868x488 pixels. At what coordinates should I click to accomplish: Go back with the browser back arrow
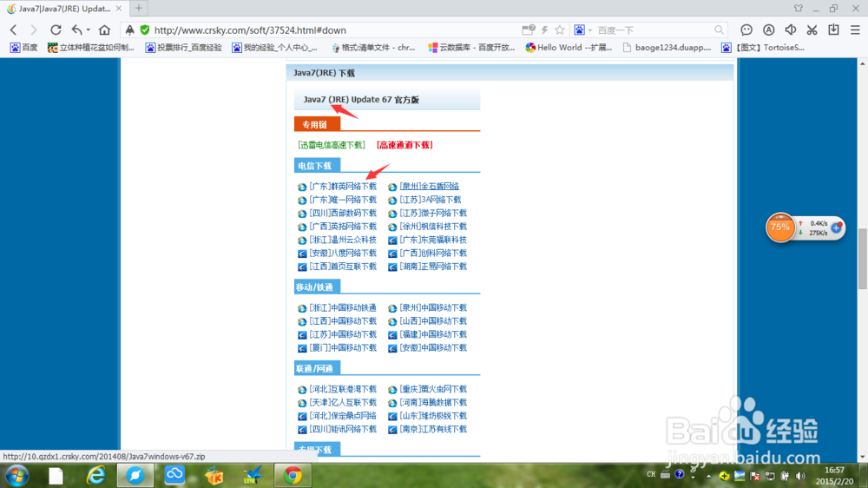[13, 30]
